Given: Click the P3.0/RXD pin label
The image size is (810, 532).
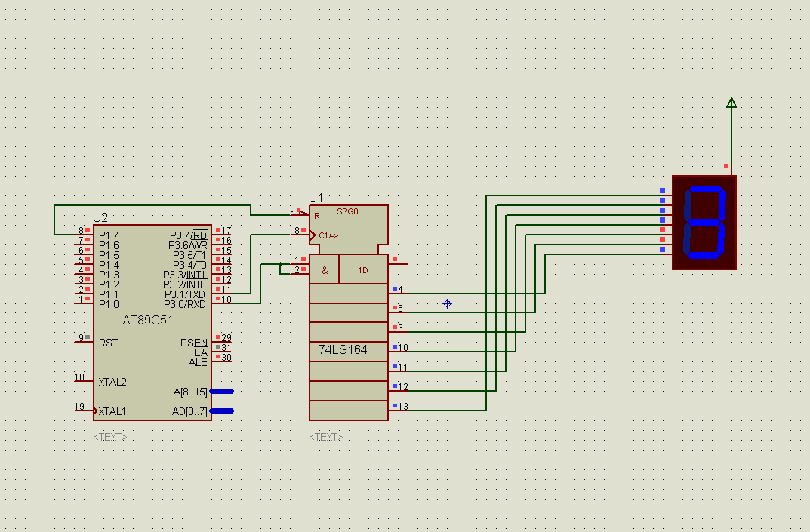Looking at the screenshot, I should click(185, 304).
